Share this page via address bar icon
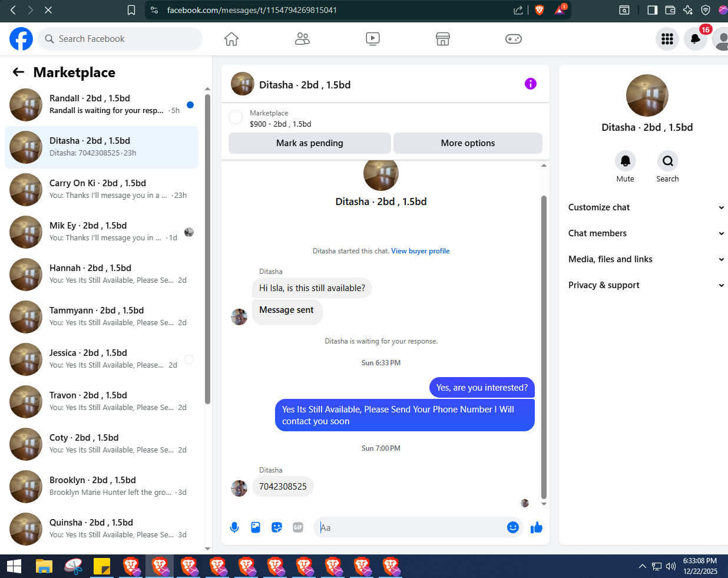The height and width of the screenshot is (578, 728). [518, 10]
